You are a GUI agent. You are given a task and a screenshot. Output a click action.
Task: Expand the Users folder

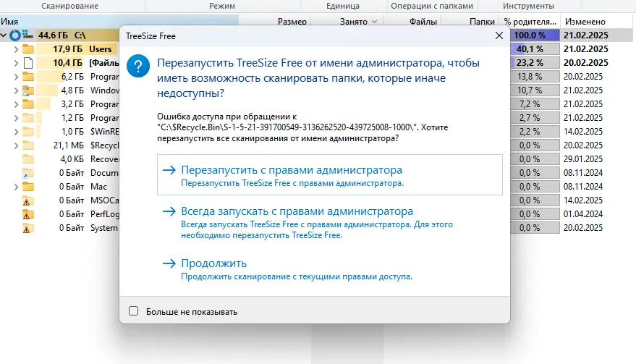pyautogui.click(x=16, y=49)
